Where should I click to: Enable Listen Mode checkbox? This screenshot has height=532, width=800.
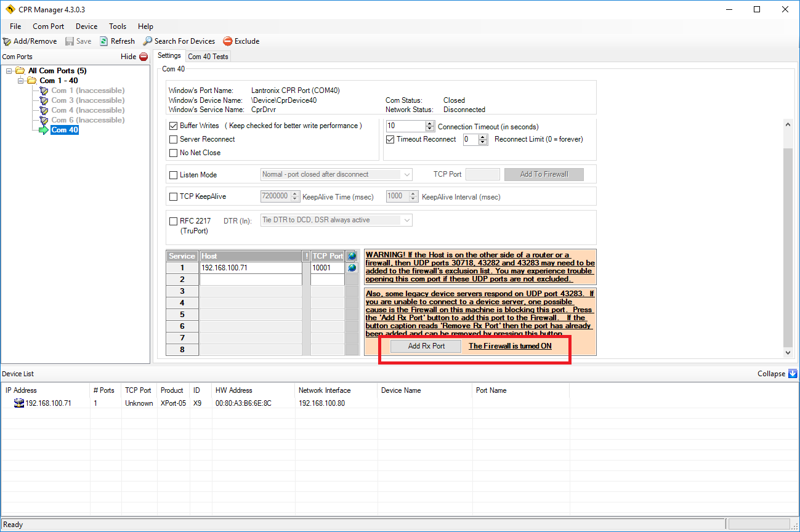173,175
